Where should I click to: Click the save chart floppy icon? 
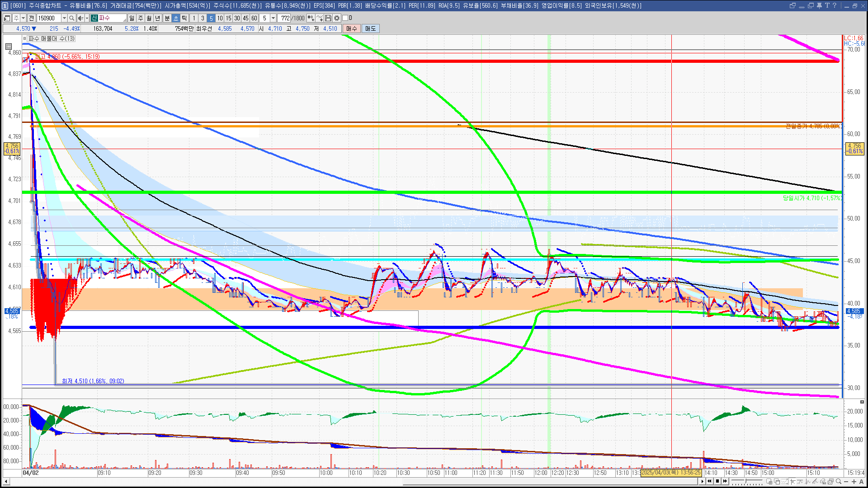[x=328, y=18]
